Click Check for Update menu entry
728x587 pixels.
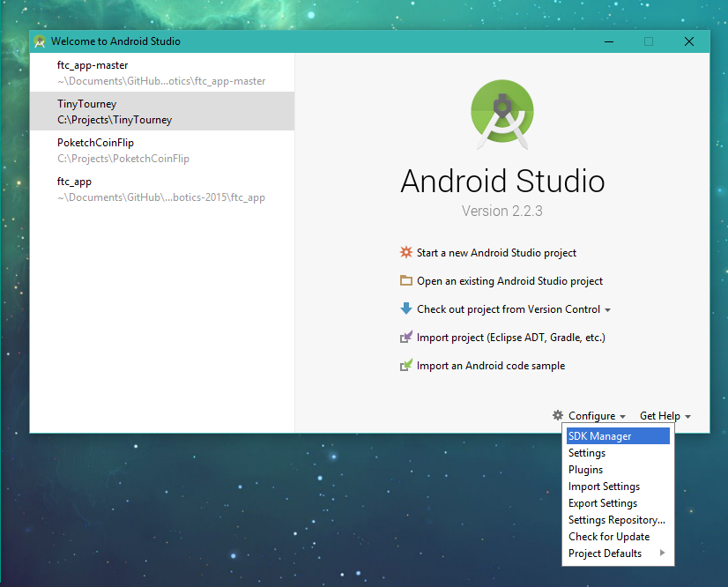coord(608,536)
